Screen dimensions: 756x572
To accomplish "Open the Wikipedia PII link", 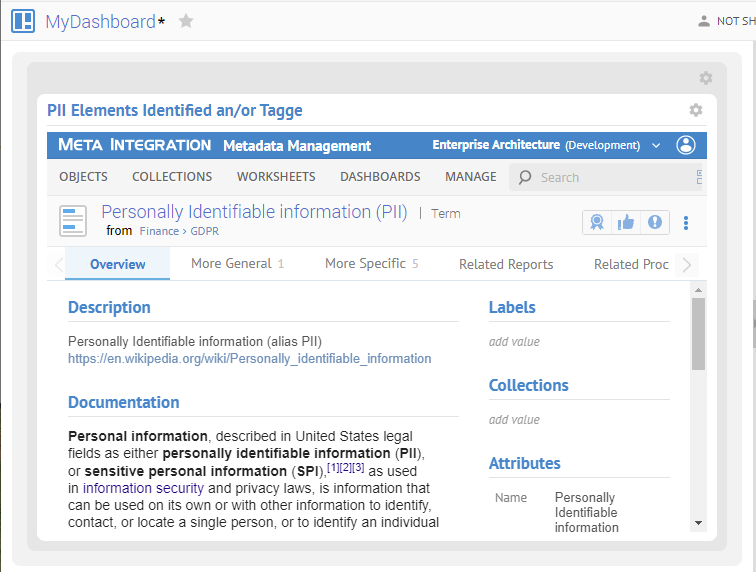I will click(249, 358).
